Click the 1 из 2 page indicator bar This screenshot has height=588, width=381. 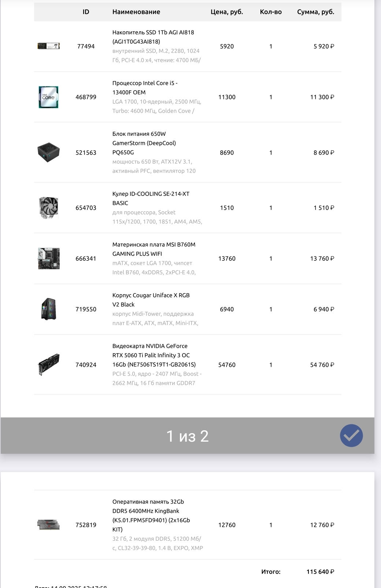point(188,436)
